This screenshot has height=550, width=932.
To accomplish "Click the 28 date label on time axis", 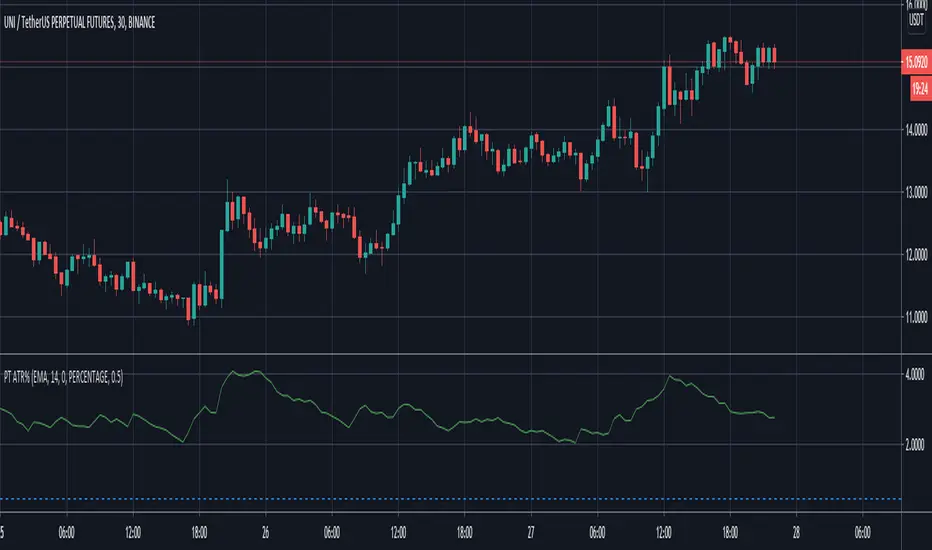I will tap(796, 532).
